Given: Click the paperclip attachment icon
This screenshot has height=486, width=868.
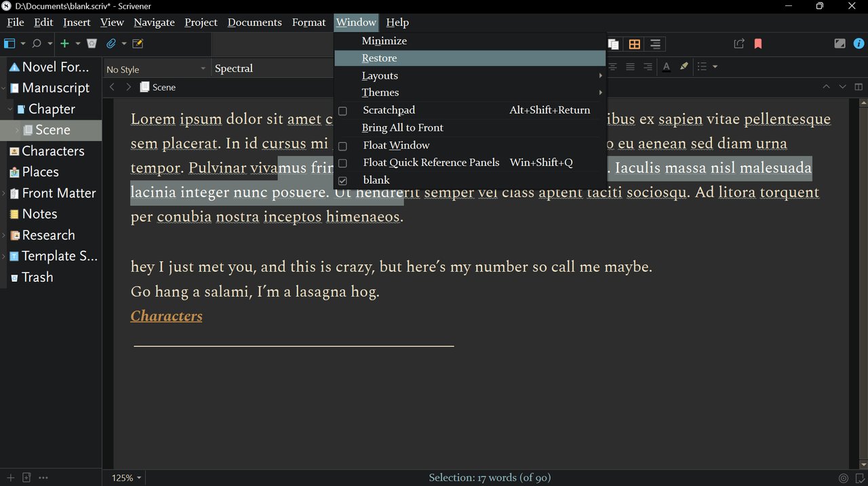Looking at the screenshot, I should click(x=111, y=43).
